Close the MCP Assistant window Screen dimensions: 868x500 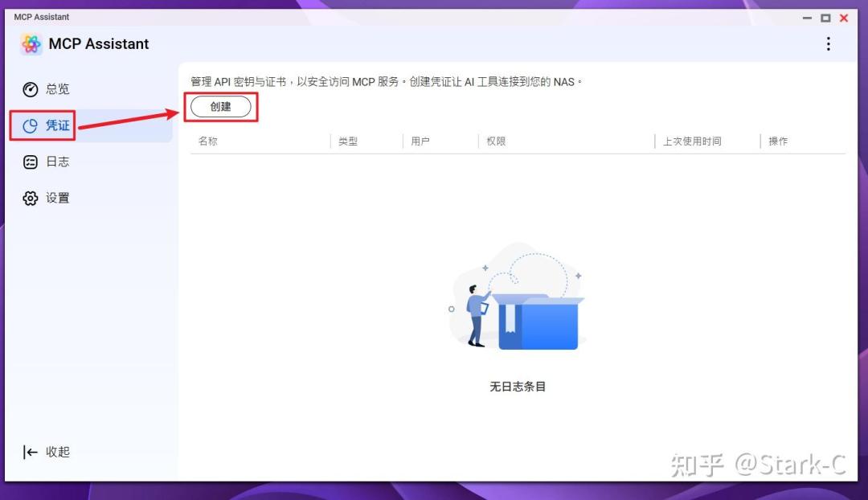click(844, 18)
